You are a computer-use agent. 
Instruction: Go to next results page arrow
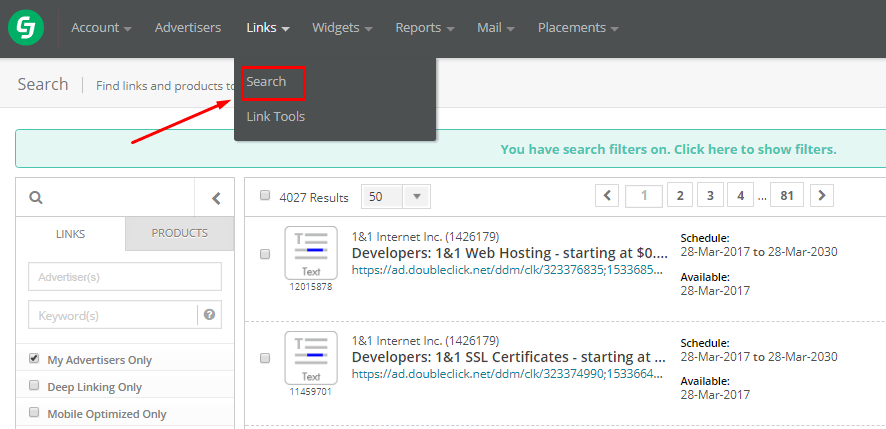point(821,196)
